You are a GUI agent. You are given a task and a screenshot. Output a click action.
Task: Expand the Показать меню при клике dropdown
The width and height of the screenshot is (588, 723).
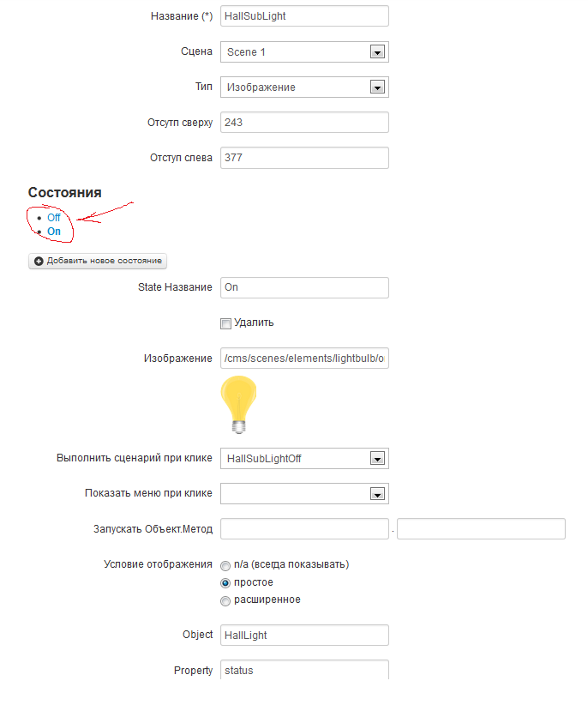376,493
